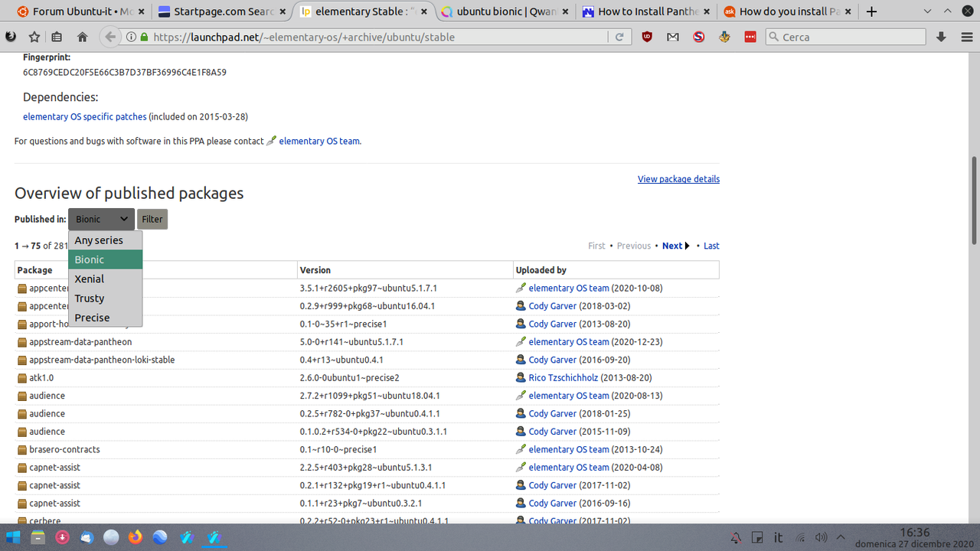
Task: Click capnet-assist version 2.2.5+r403+pkg28~ubuntu5.1.3.1
Action: click(x=366, y=468)
